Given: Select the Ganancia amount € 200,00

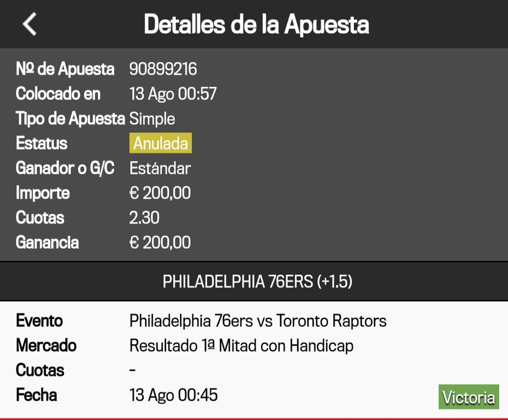Looking at the screenshot, I should point(159,242).
